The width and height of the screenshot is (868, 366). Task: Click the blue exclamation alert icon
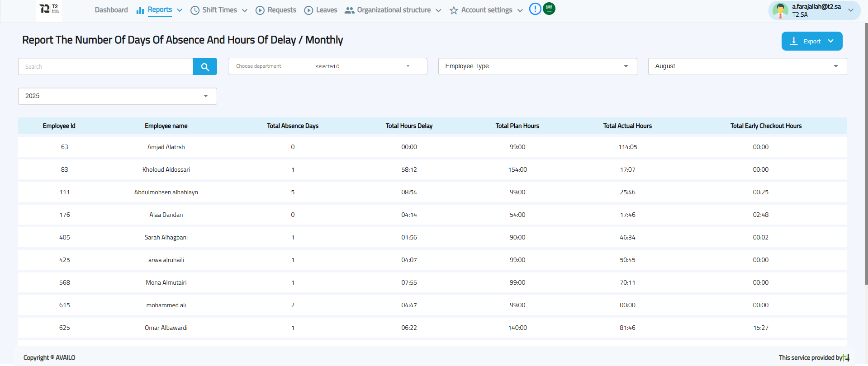point(535,9)
